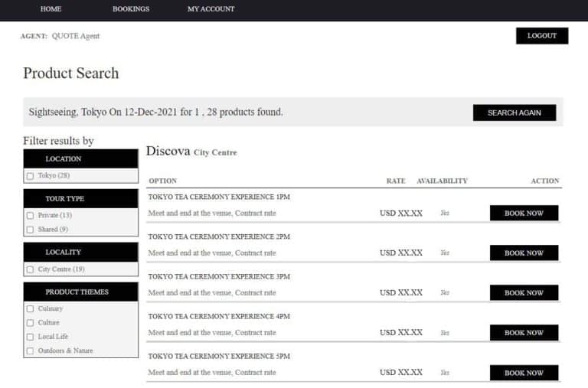Click the 'Product Search' page title
Viewport: 588px width, 388px height.
coord(71,73)
